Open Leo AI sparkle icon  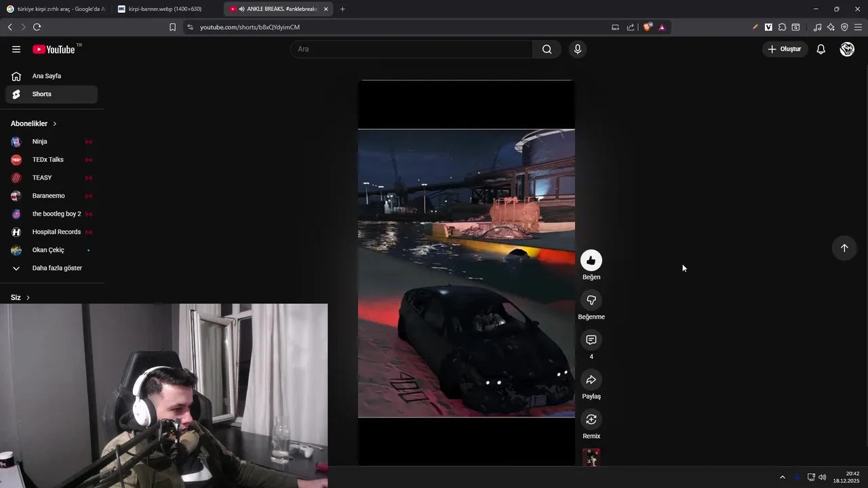point(831,27)
